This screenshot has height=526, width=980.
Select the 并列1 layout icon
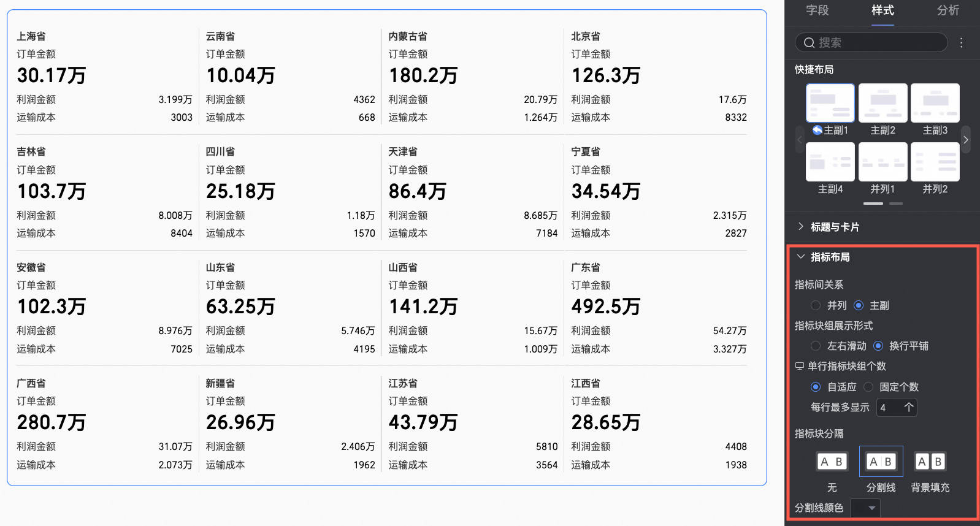[882, 162]
